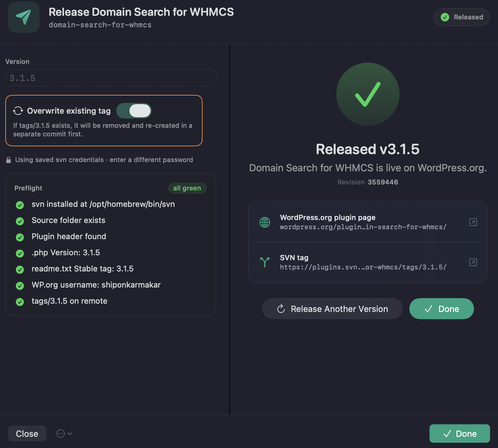The height and width of the screenshot is (448, 498).
Task: Click the check icon for Source folder exists
Action: pyautogui.click(x=20, y=221)
